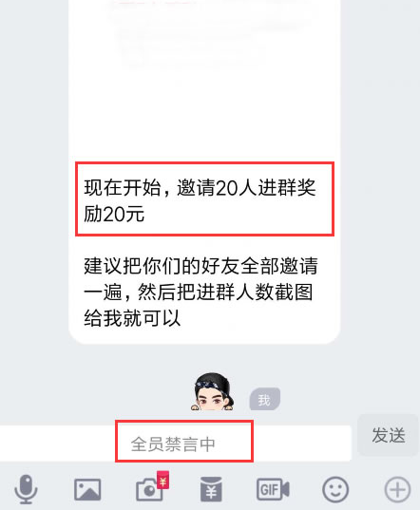
Task: Open the GIF video recorder icon
Action: tap(273, 489)
